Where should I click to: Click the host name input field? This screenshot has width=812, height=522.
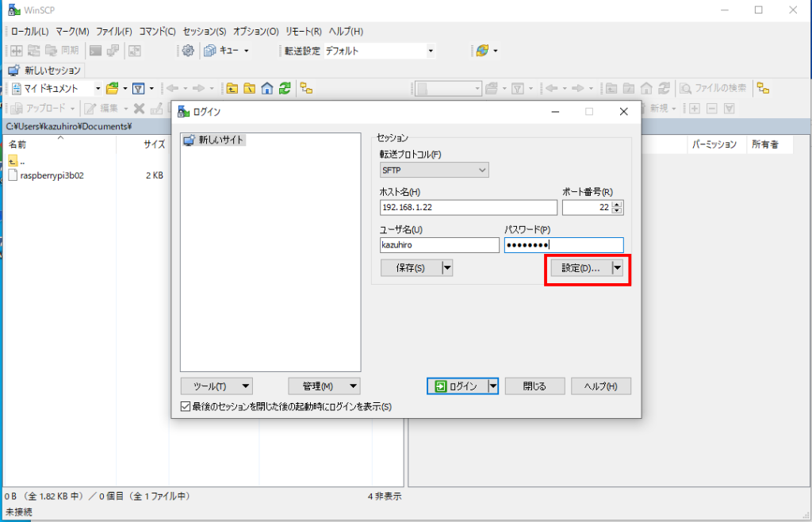[x=468, y=208]
